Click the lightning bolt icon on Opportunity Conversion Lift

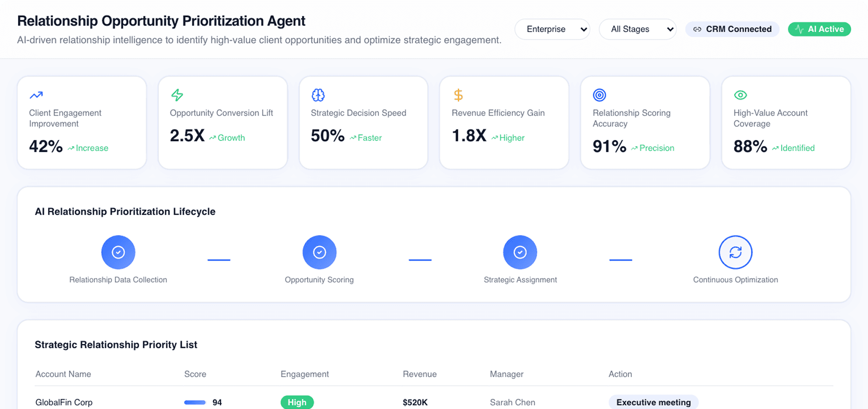177,95
